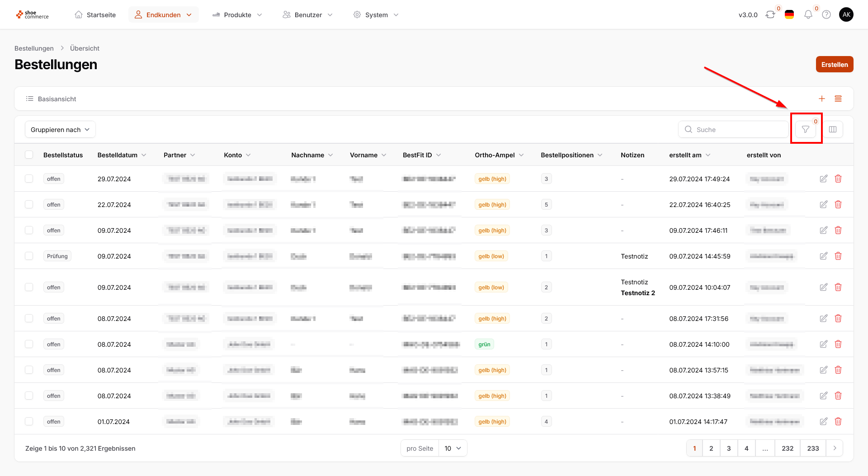Click the Erstellen button
The image size is (868, 476).
(x=834, y=65)
